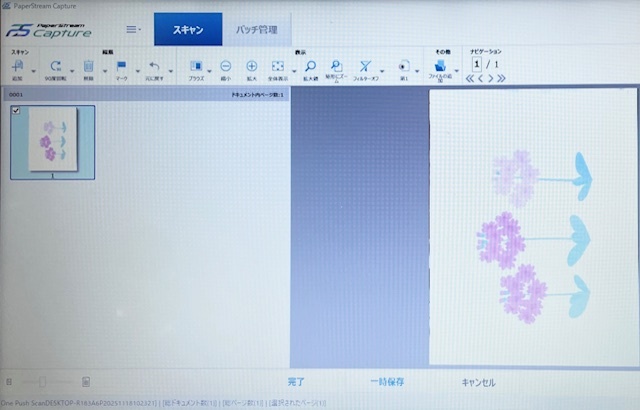Image resolution: width=640 pixels, height=410 pixels.
Task: Go to the next page
Action: 491,78
